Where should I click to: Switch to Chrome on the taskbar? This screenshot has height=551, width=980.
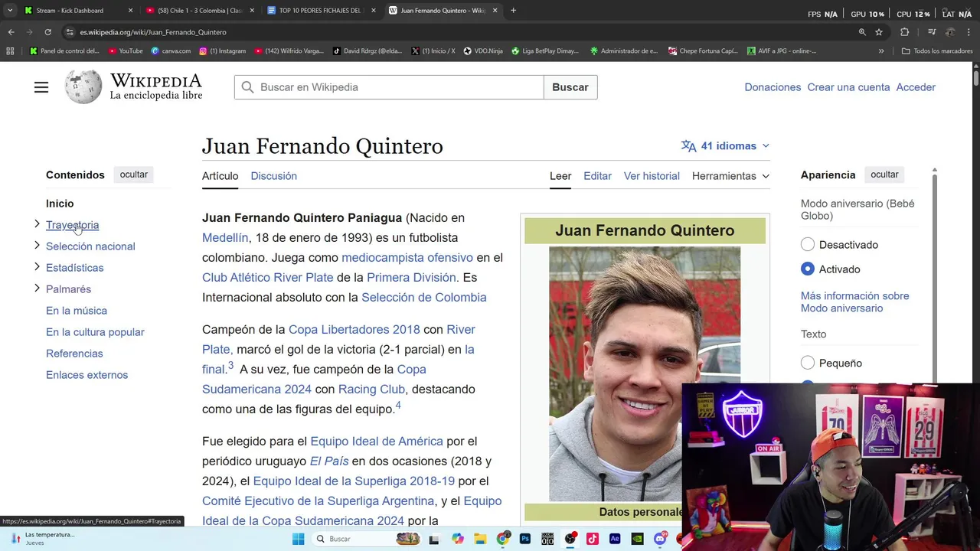pyautogui.click(x=503, y=539)
